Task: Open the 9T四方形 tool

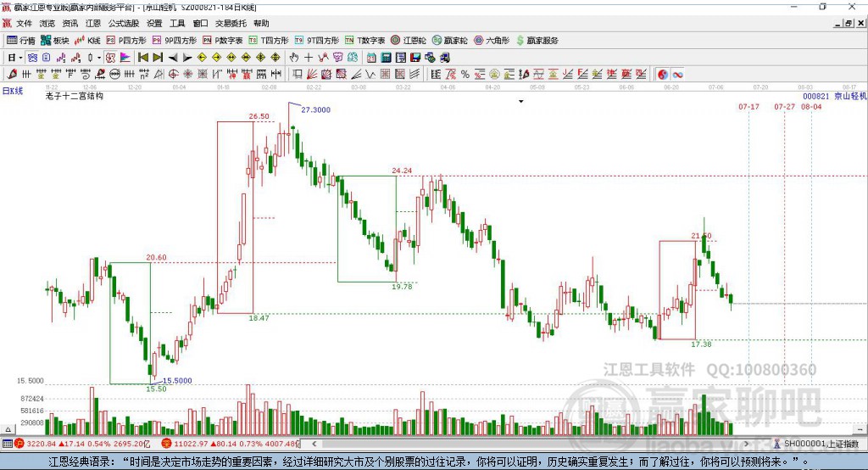Action: click(x=317, y=41)
